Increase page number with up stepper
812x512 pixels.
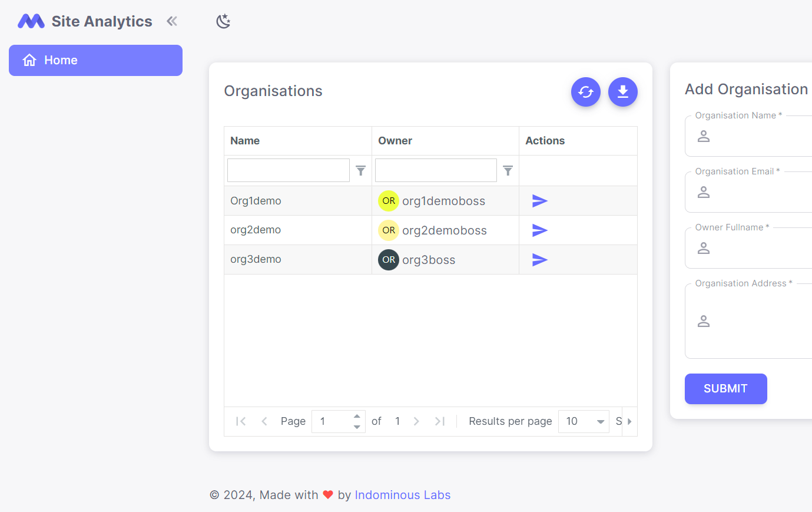[357, 417]
